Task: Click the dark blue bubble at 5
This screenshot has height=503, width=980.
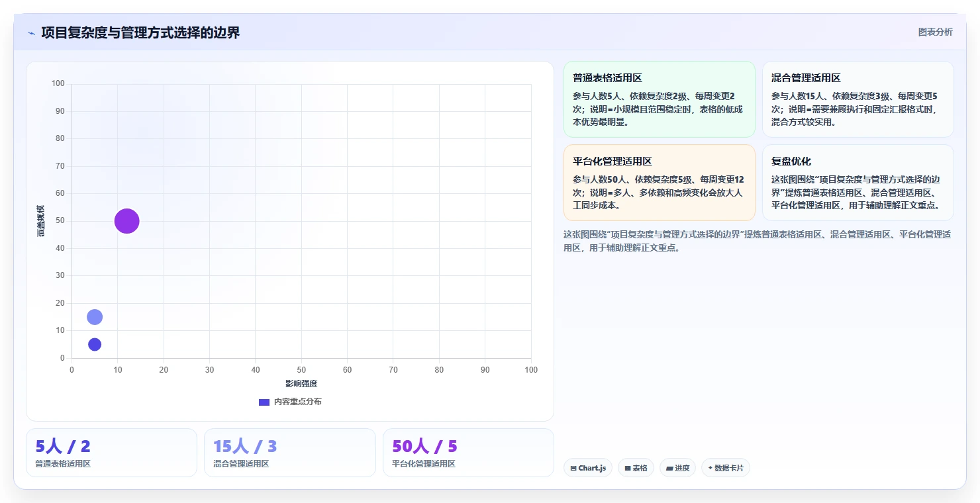Action: click(95, 344)
